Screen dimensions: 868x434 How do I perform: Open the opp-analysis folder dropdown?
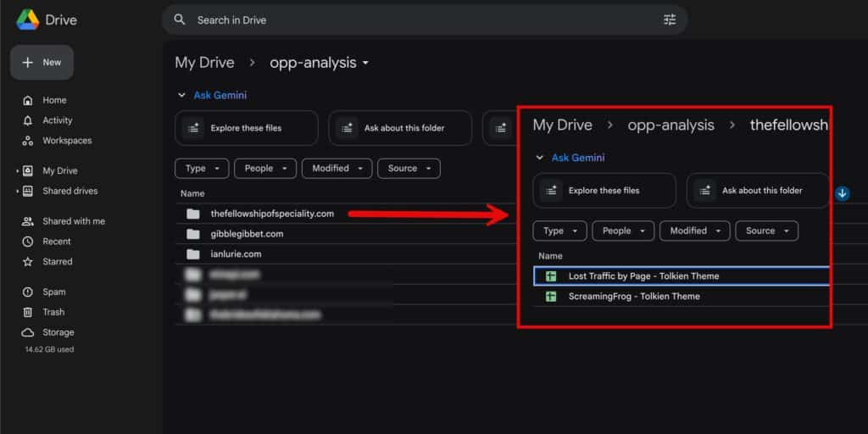tap(365, 64)
